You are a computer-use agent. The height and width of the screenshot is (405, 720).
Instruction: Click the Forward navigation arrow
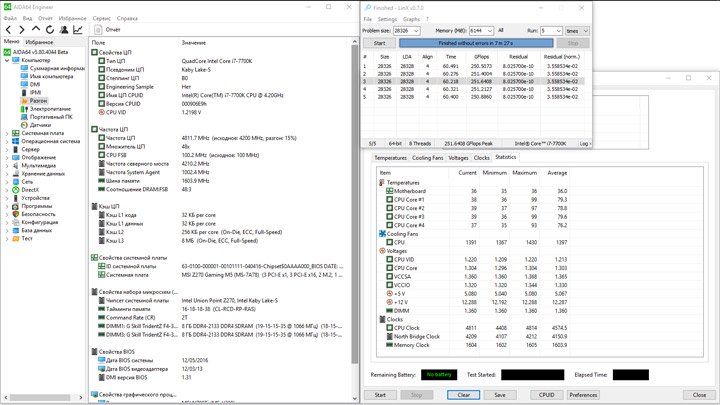[x=22, y=30]
